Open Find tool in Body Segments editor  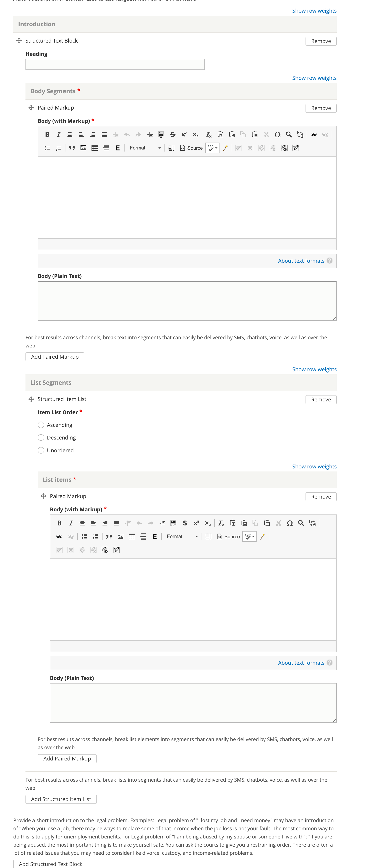289,134
